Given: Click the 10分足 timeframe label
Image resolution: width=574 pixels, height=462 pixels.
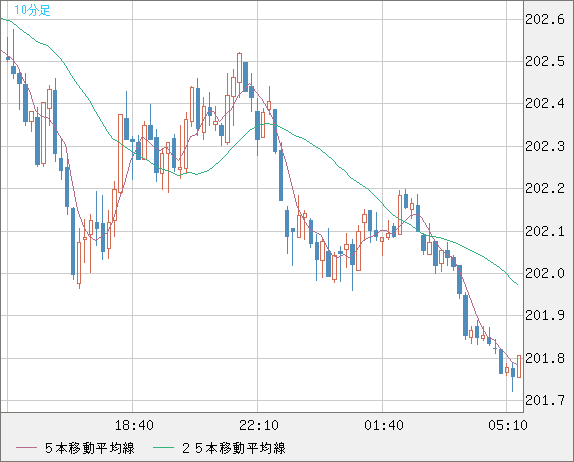Looking at the screenshot, I should [32, 10].
